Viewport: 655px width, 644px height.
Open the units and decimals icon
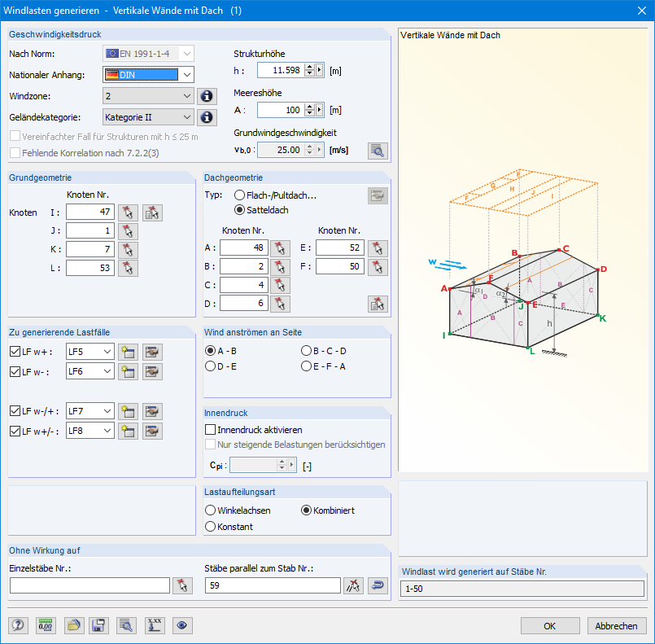coord(46,625)
